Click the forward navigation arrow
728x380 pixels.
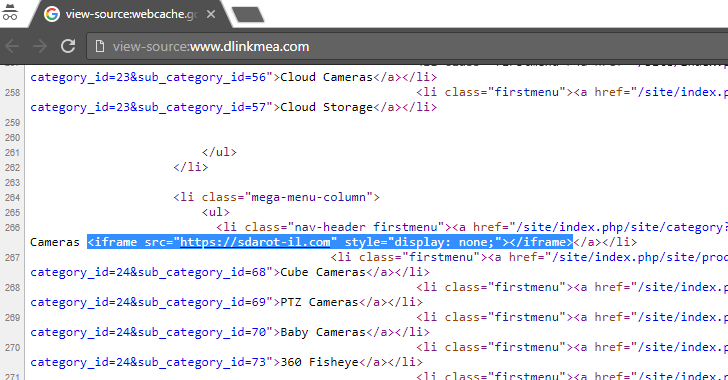[40, 46]
